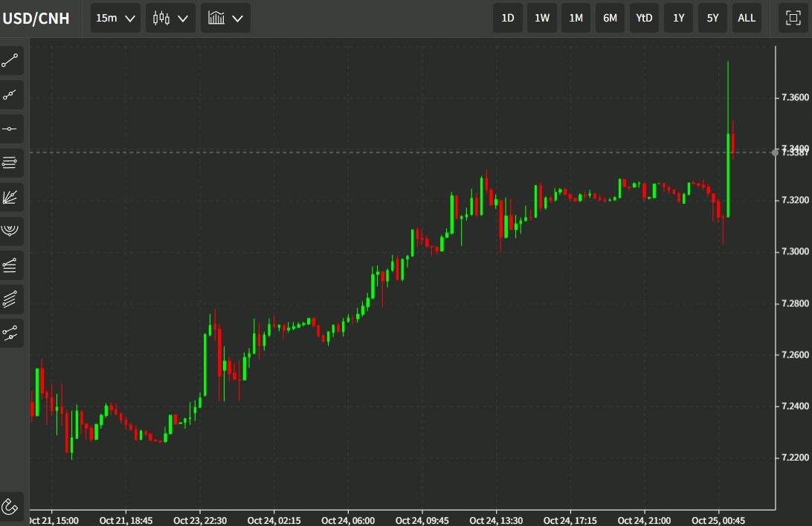Switch range to 1D
This screenshot has width=812, height=526.
[507, 18]
